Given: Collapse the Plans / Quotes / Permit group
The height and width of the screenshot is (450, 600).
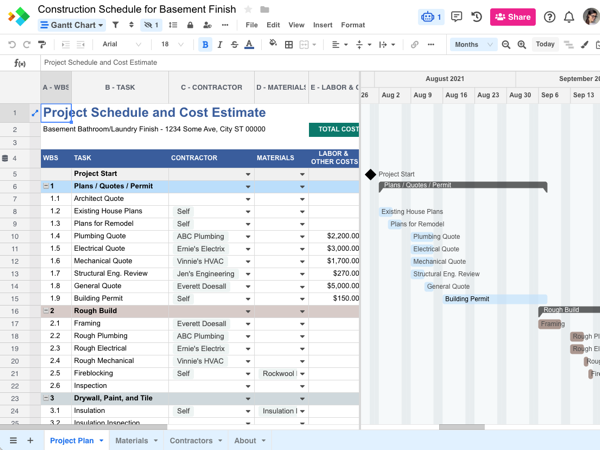Looking at the screenshot, I should point(46,186).
